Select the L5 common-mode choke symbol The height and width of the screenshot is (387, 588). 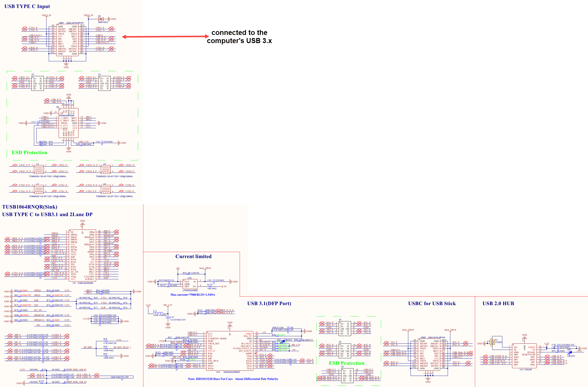tap(39, 169)
